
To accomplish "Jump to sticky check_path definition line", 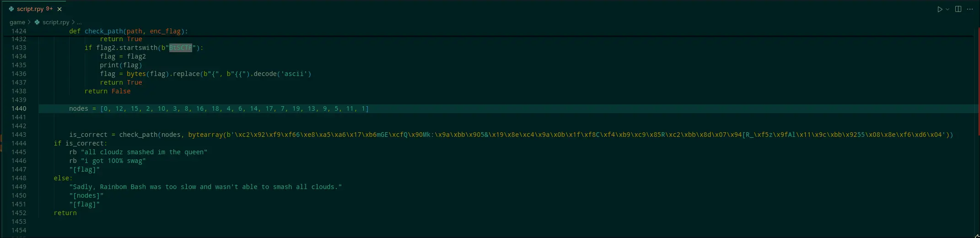I will click(x=128, y=31).
